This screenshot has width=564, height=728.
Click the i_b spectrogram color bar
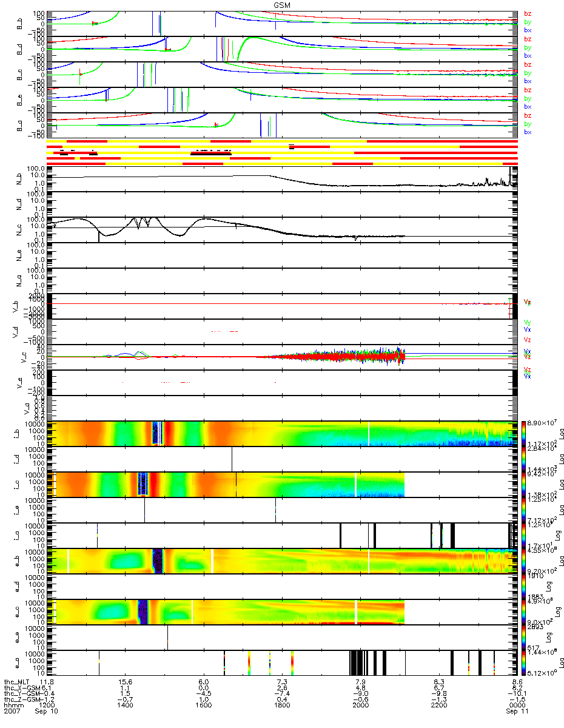tap(523, 433)
